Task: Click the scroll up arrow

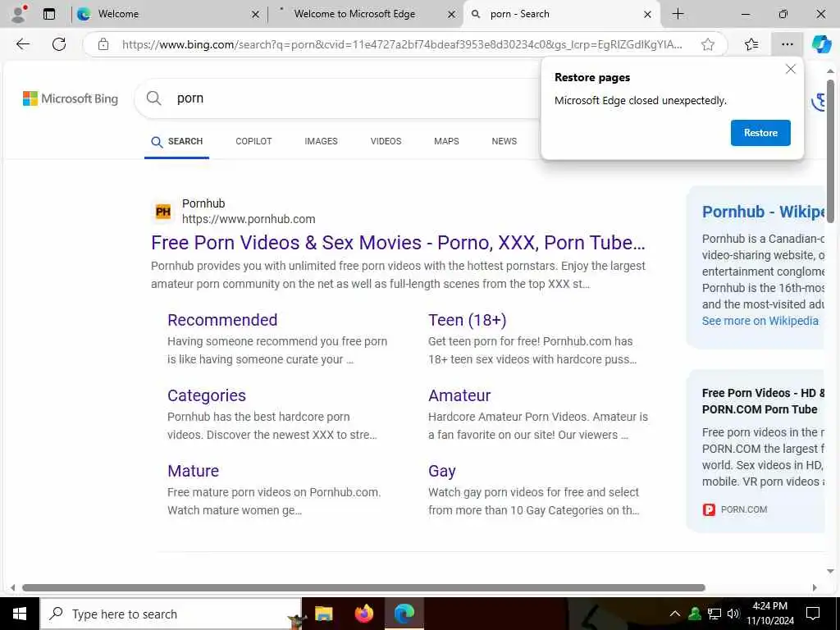Action: [x=830, y=71]
